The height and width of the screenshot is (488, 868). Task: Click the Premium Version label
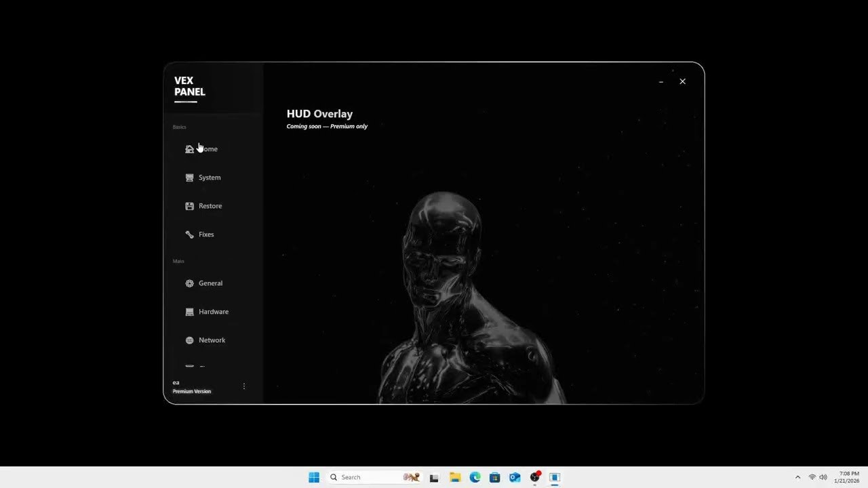tap(192, 391)
